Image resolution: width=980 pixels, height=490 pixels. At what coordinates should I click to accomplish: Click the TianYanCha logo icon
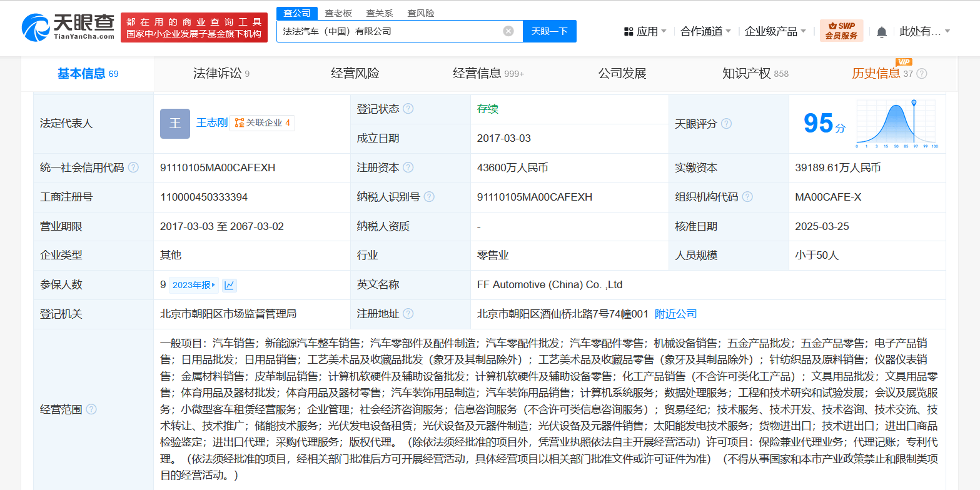[x=36, y=27]
